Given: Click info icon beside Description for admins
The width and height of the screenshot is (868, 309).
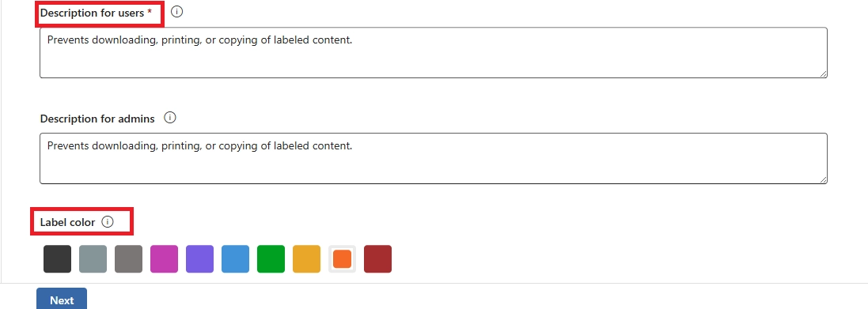Looking at the screenshot, I should click(x=170, y=118).
